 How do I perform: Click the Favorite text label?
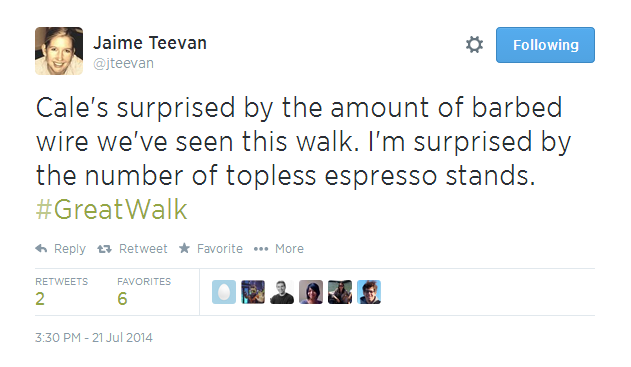220,249
